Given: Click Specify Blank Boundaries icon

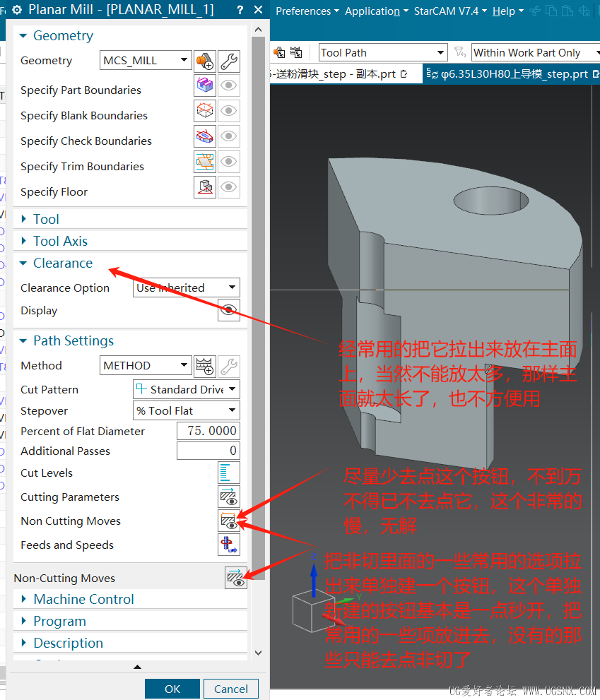Looking at the screenshot, I should click(x=205, y=111).
